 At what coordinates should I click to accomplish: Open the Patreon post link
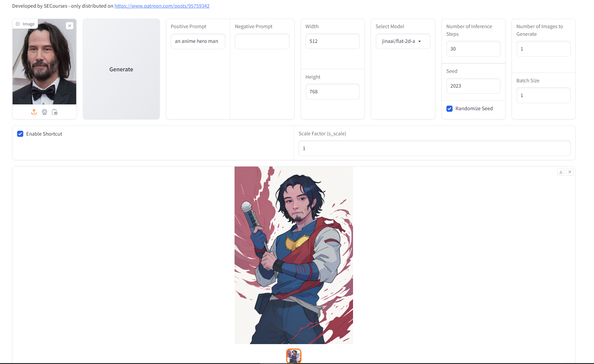[x=162, y=6]
